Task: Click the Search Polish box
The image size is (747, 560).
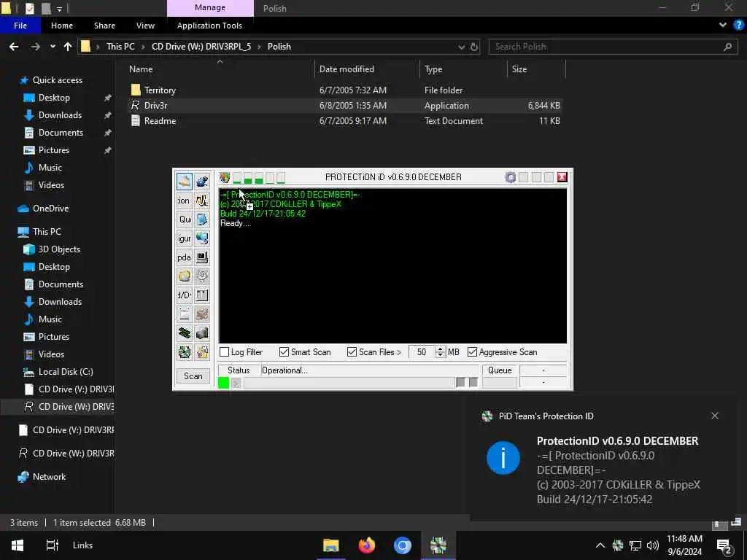Action: click(613, 47)
